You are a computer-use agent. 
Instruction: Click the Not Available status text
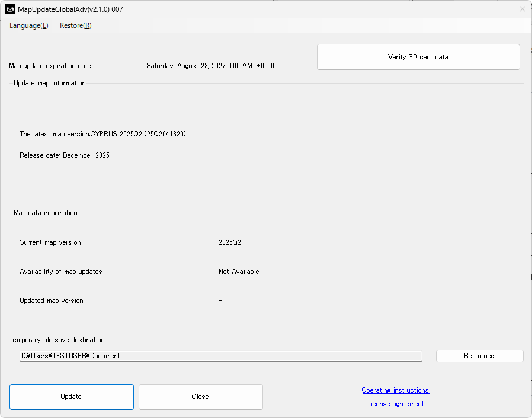(239, 272)
